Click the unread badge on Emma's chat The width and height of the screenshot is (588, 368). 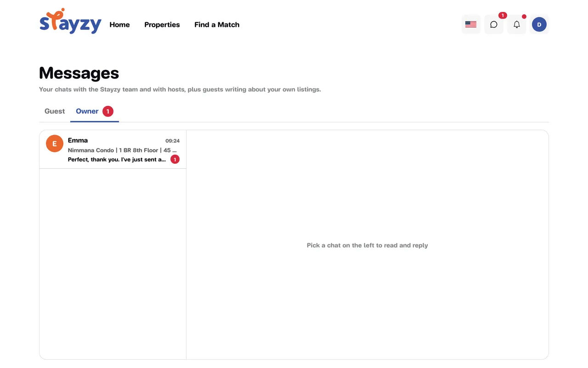pos(175,160)
